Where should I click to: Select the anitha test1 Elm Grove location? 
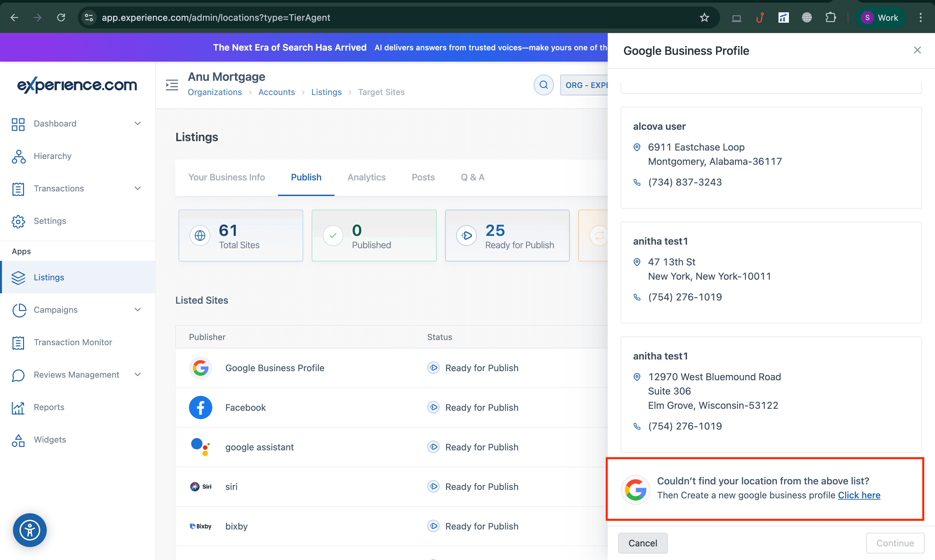771,394
